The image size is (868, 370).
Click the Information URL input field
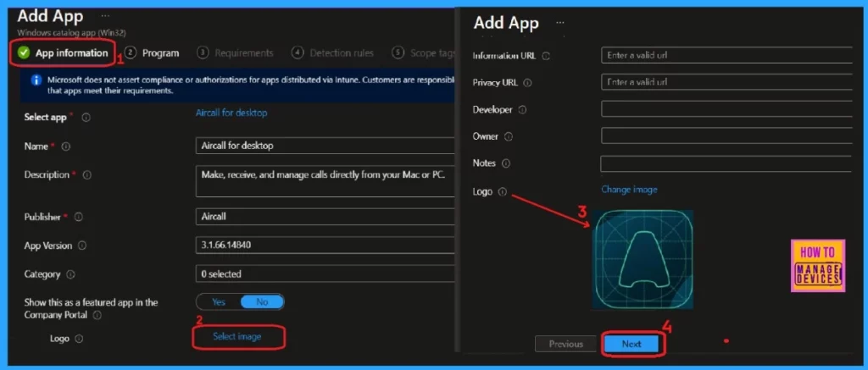pos(727,55)
